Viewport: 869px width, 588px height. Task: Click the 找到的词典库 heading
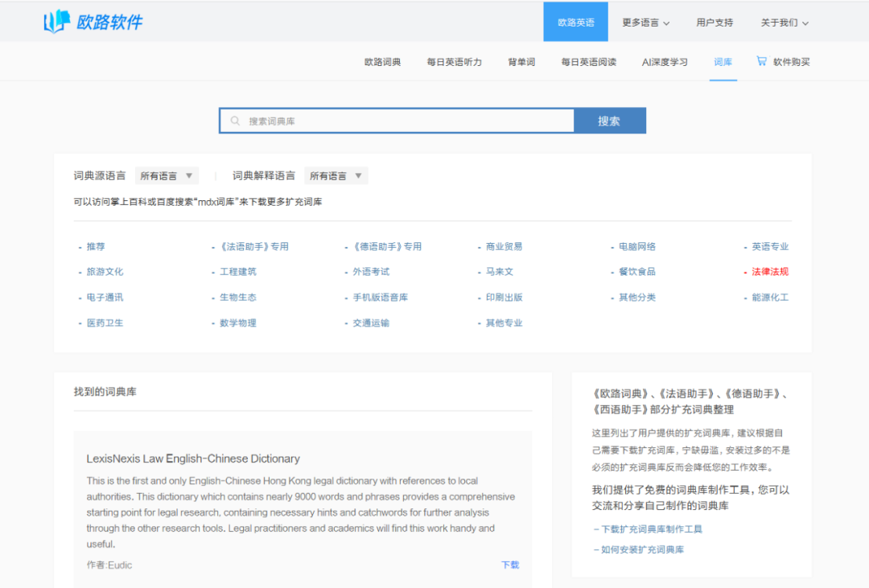[105, 392]
